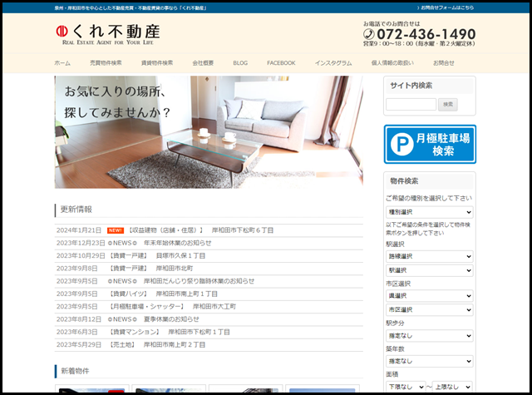Open the 県選択 dropdown

coord(430,296)
